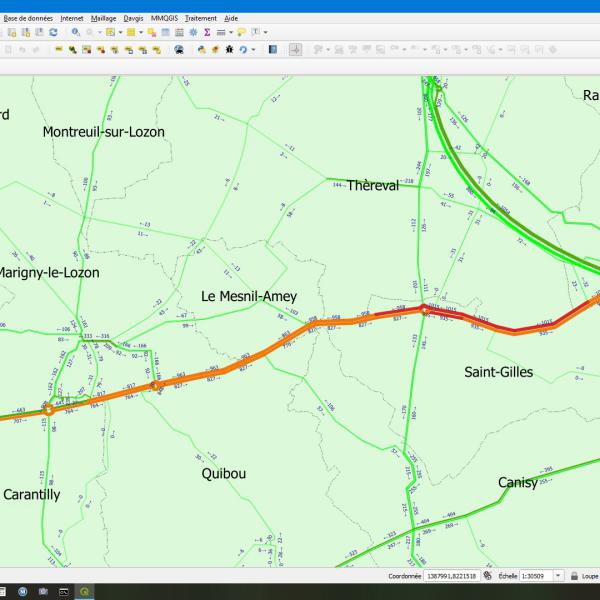Click the Sigma statistics summary icon

[206, 32]
